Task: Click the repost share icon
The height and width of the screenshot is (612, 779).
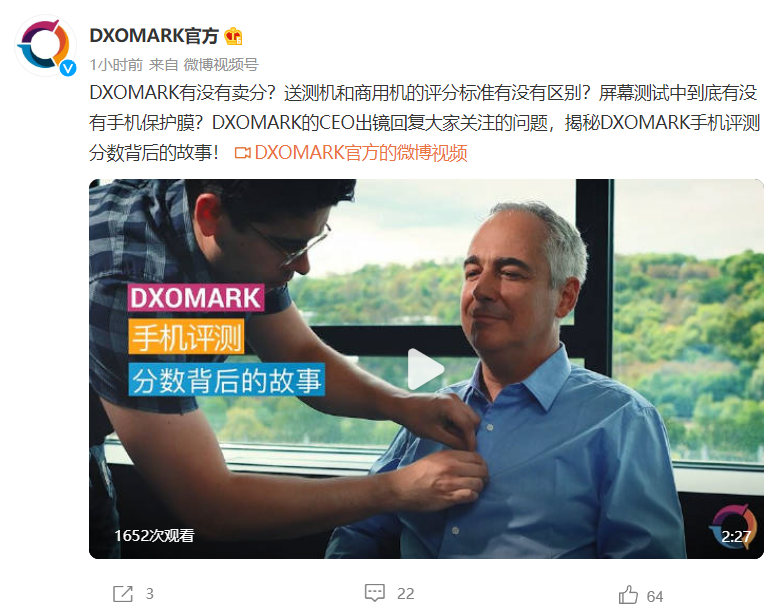Action: [123, 594]
